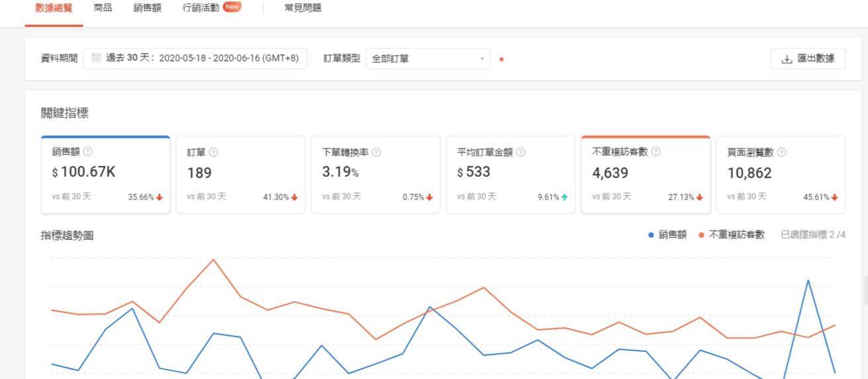Screen dimensions: 868x379
Task: Click the 4,639 visitors value
Action: tap(610, 173)
